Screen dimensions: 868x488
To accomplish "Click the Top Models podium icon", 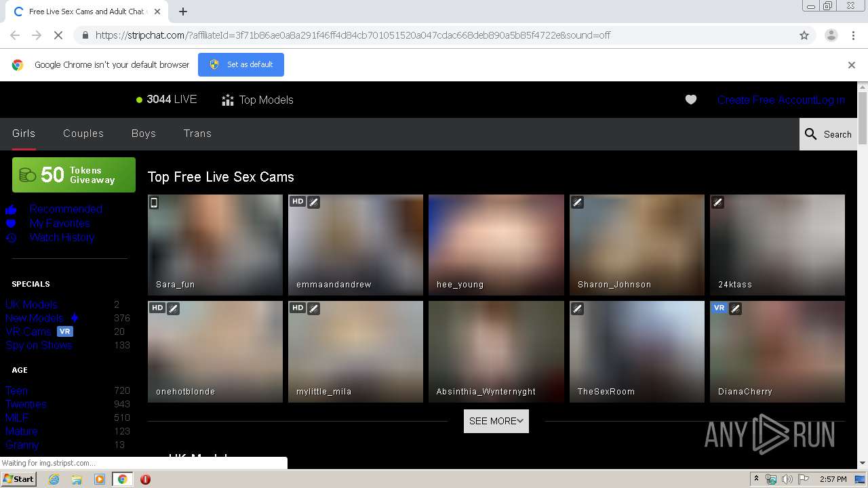I will tap(228, 100).
